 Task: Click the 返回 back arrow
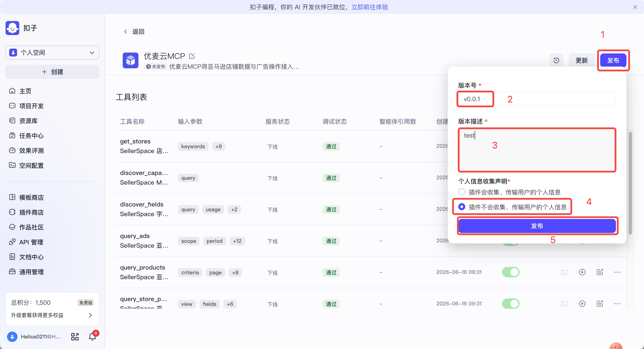(126, 32)
